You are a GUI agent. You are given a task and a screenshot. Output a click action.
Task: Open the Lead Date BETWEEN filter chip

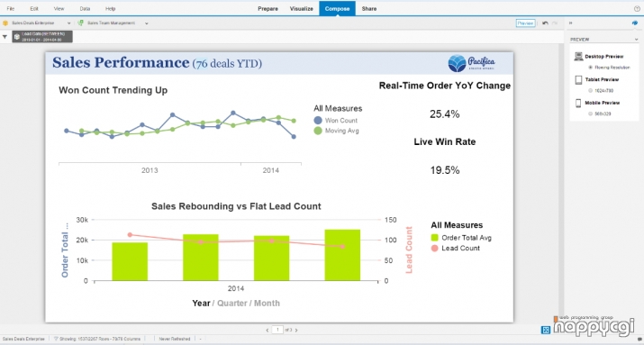42,37
